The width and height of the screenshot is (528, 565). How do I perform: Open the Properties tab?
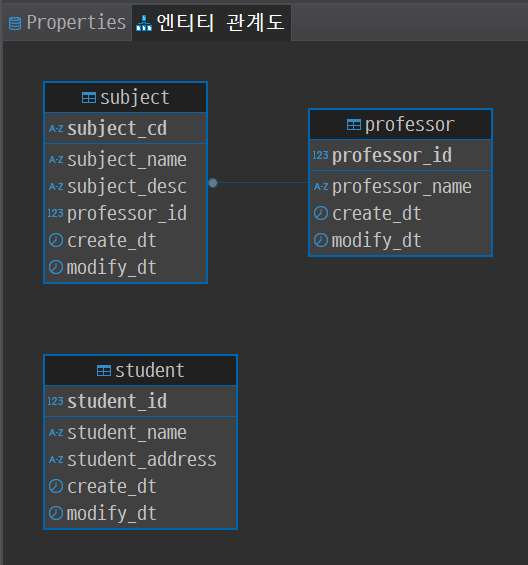tap(67, 23)
